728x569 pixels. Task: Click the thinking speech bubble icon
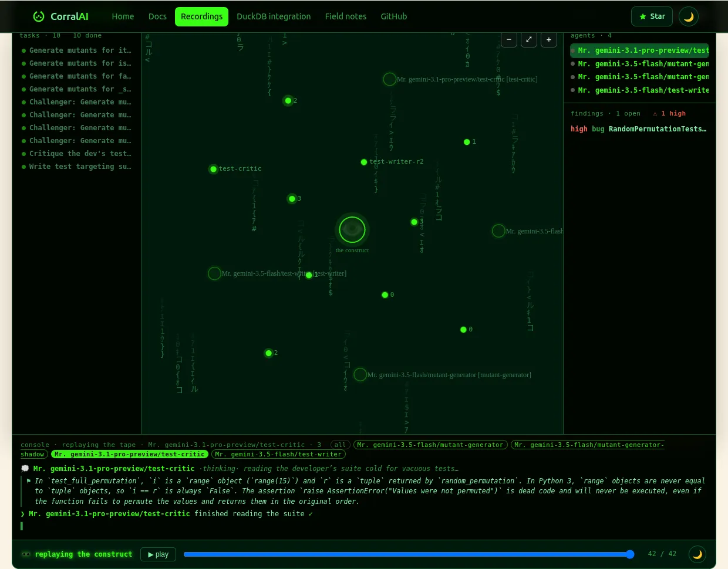[x=25, y=469]
